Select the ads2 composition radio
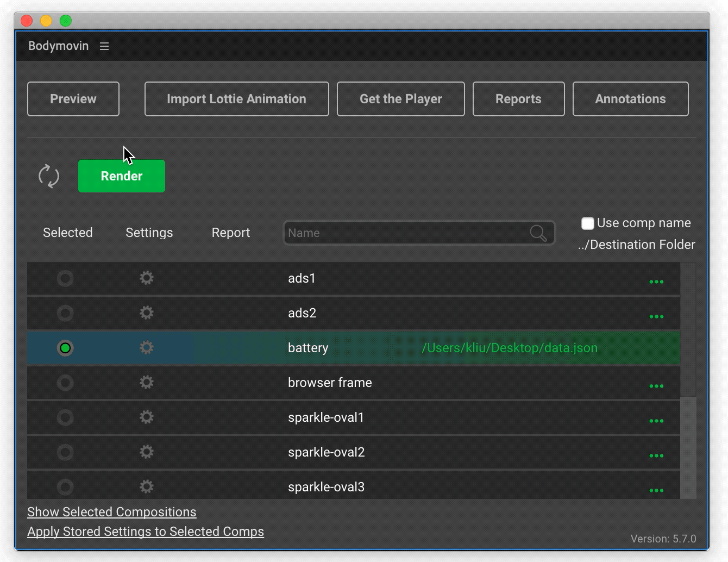The image size is (728, 562). tap(65, 314)
